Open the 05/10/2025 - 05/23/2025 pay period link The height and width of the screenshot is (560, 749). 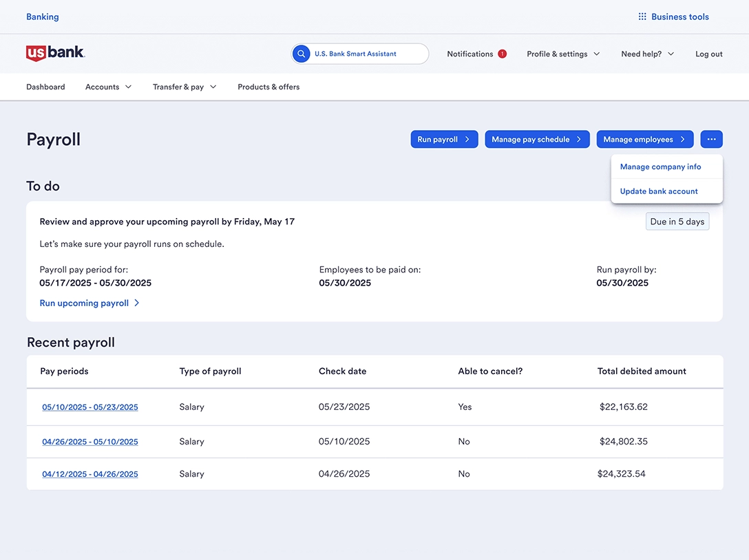[x=90, y=407]
